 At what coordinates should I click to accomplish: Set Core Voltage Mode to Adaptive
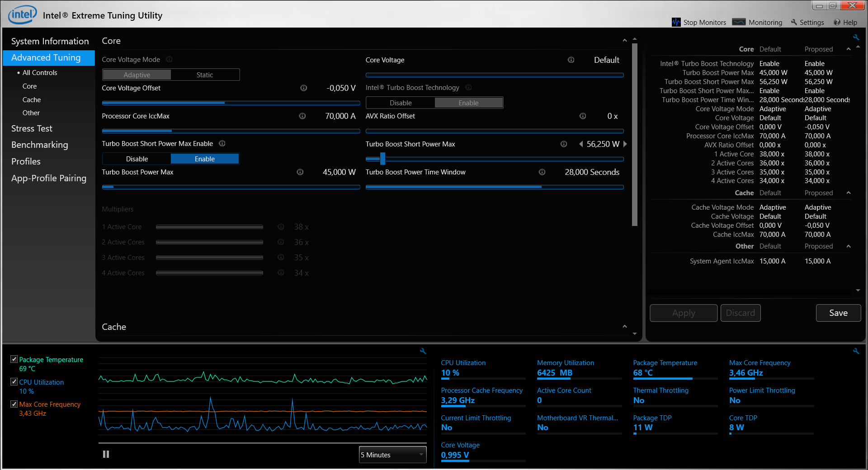[137, 75]
